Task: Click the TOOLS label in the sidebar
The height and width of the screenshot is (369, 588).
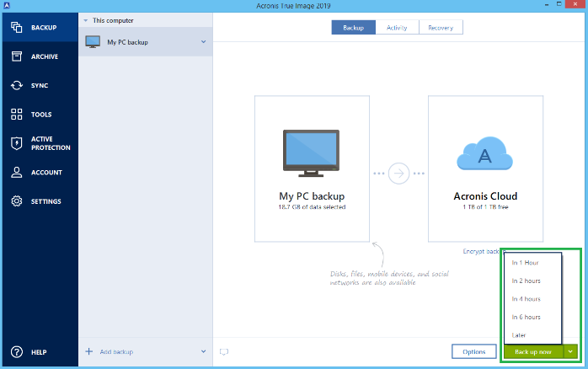Action: (41, 115)
